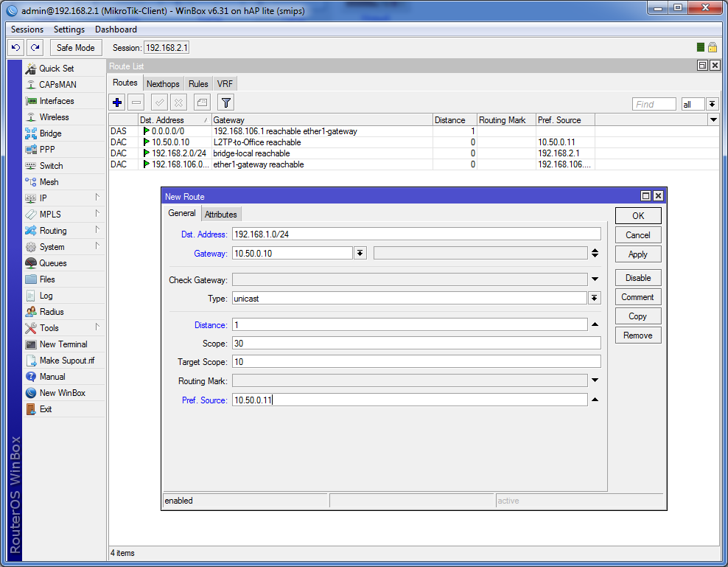
Task: Switch to the Attributes tab
Action: click(221, 215)
